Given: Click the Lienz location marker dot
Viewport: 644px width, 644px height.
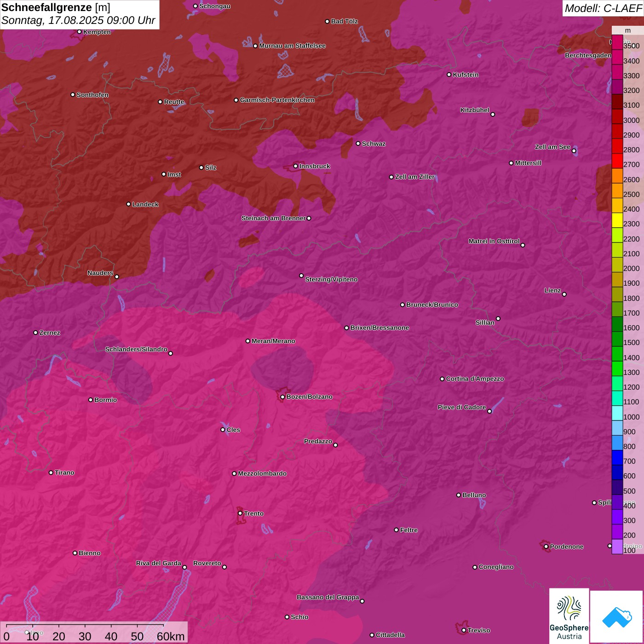Looking at the screenshot, I should (x=564, y=294).
